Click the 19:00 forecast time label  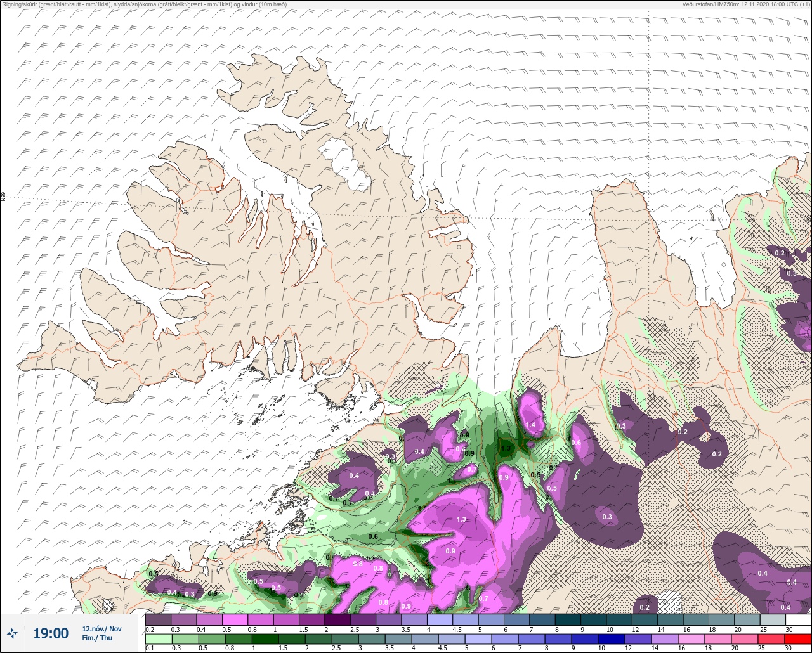pyautogui.click(x=51, y=633)
